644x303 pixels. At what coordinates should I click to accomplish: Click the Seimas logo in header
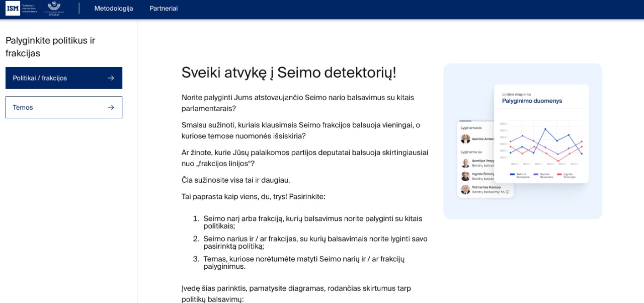tap(54, 8)
